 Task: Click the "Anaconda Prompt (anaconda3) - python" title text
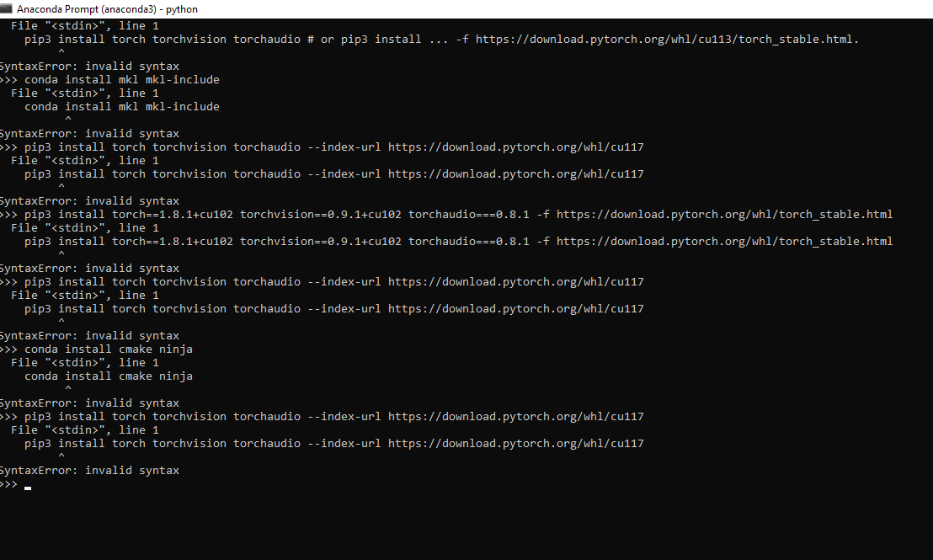pyautogui.click(x=107, y=9)
